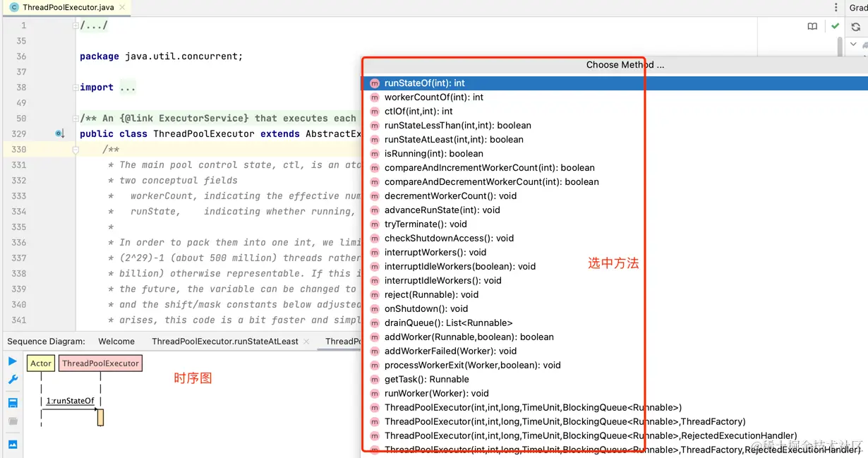868x458 pixels.
Task: Switch to the ThreadPoolExecutor.java editor tab
Action: click(68, 8)
